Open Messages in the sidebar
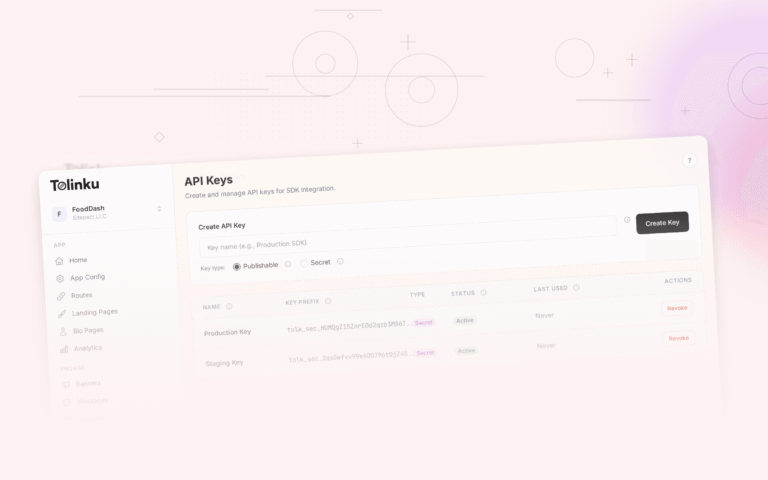 pos(92,401)
